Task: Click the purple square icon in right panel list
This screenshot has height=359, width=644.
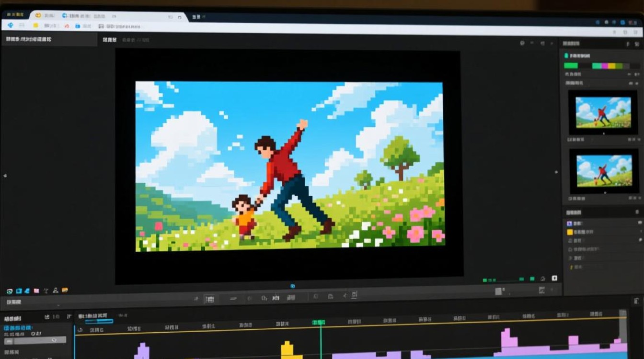Action: (x=570, y=224)
